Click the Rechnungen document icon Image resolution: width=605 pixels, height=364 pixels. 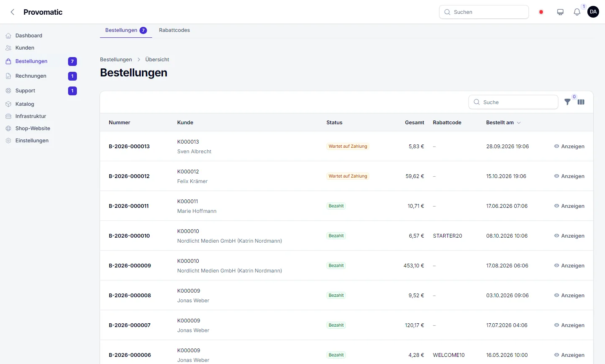[8, 76]
